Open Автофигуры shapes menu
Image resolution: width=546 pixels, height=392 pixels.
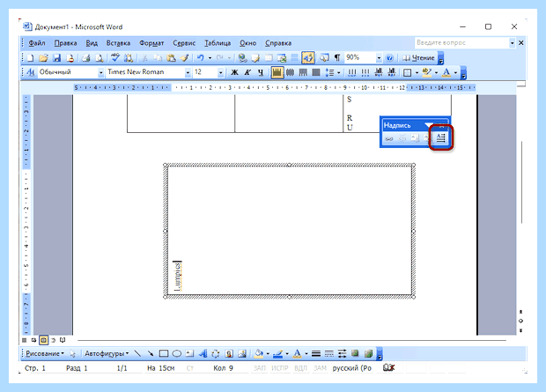tap(107, 353)
